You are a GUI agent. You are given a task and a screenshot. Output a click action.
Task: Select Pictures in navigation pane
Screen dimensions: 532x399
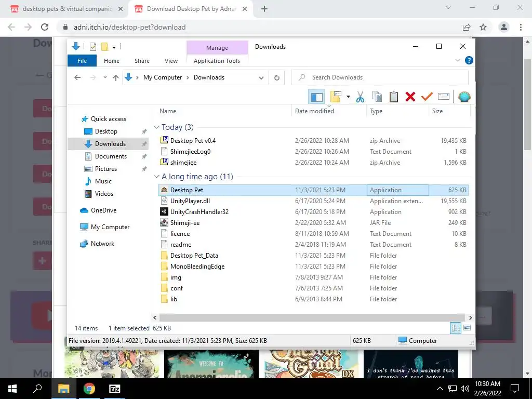tap(105, 169)
